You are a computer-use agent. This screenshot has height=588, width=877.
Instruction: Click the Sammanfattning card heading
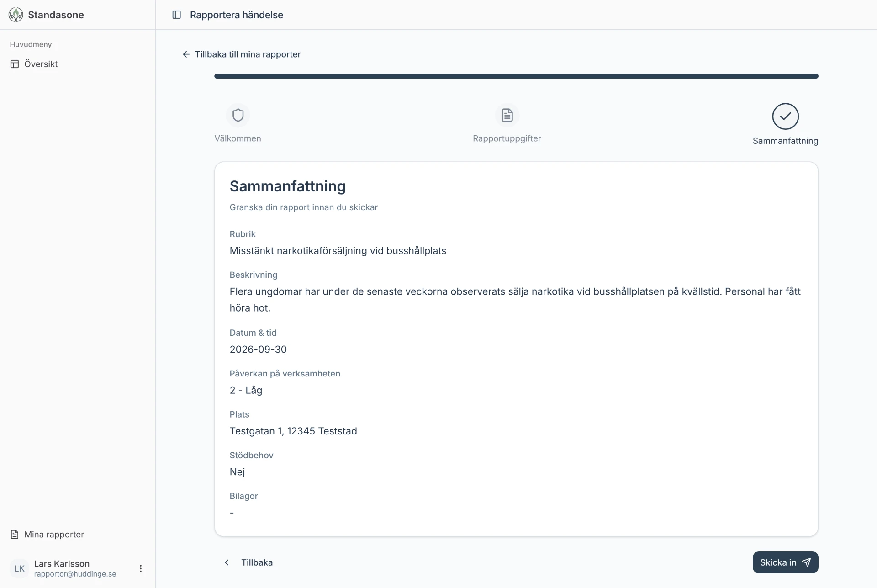(288, 186)
